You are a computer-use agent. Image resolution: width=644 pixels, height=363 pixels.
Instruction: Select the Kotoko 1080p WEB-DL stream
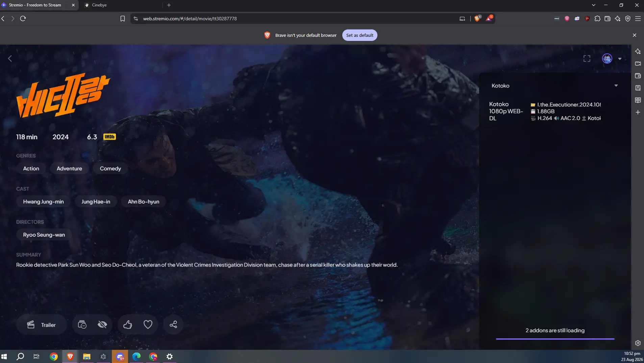pos(555,111)
